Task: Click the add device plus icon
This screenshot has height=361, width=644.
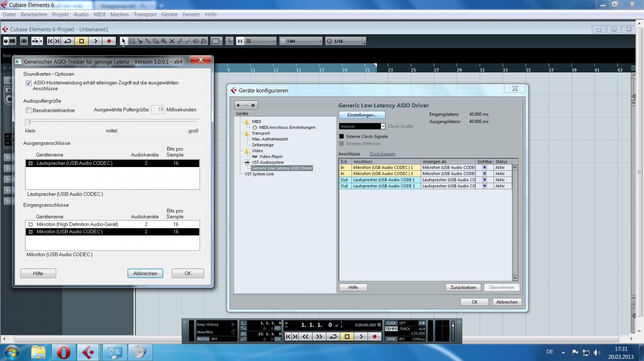Action: 238,105
